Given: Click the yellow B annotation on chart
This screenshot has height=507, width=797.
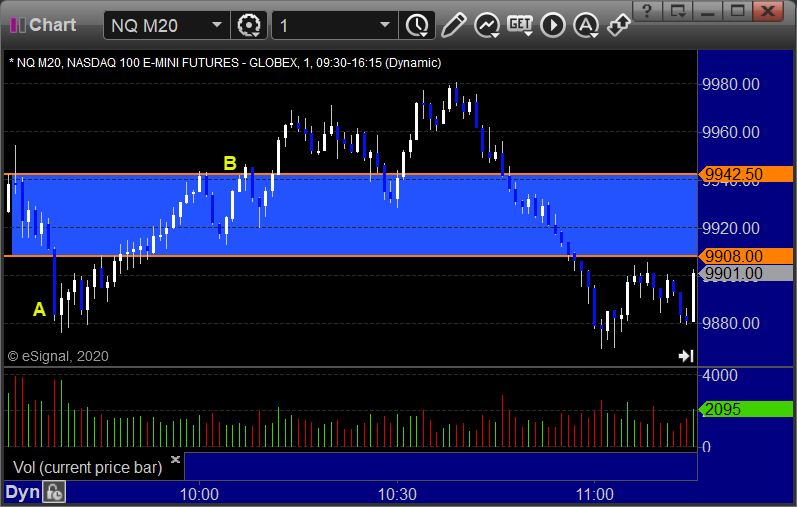Looking at the screenshot, I should coord(230,163).
